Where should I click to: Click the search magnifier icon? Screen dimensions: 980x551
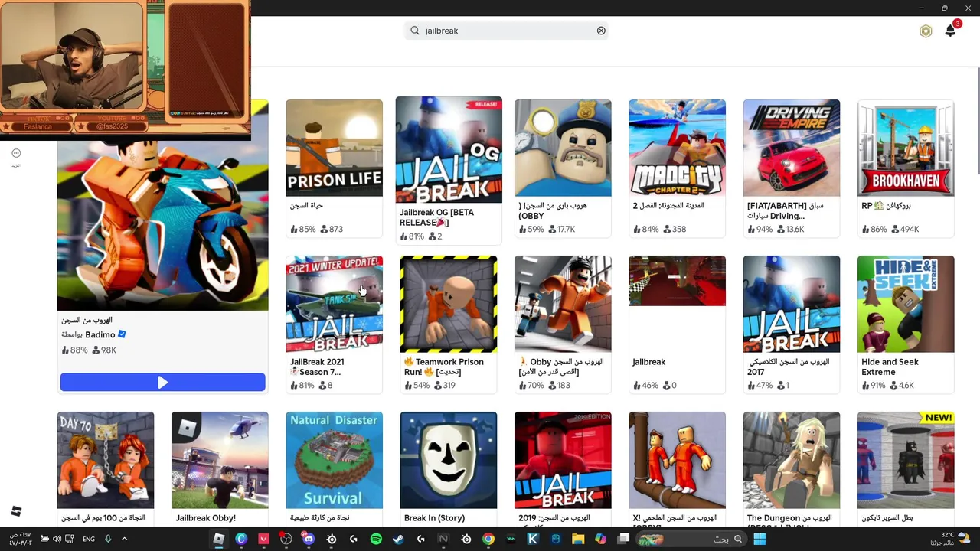point(415,31)
